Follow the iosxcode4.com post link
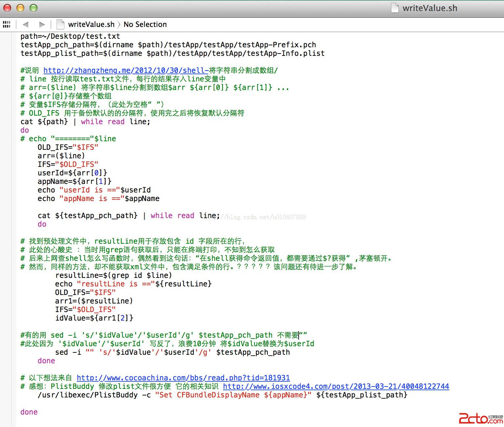The image size is (504, 427). (x=336, y=386)
